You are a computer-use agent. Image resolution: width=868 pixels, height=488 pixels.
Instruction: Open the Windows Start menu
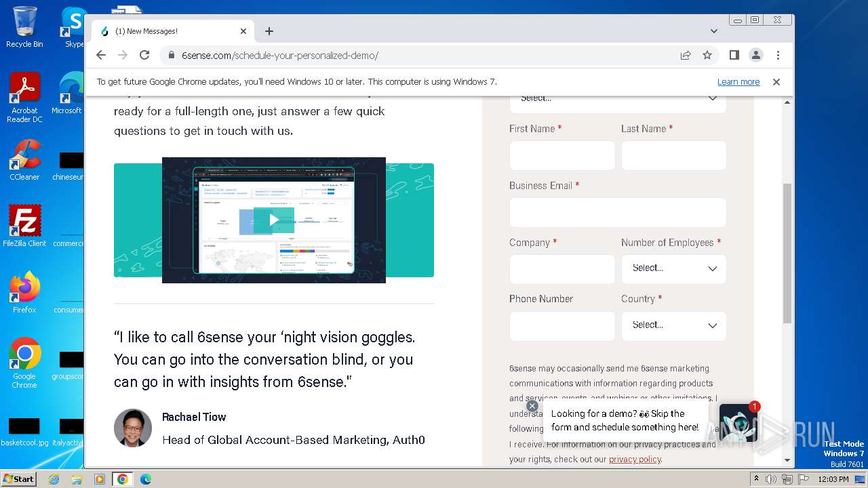18,479
